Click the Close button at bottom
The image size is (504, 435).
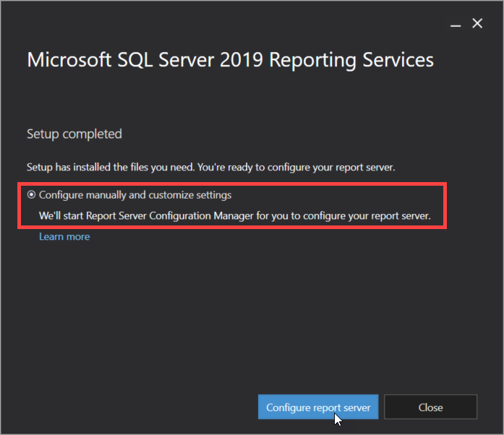430,407
